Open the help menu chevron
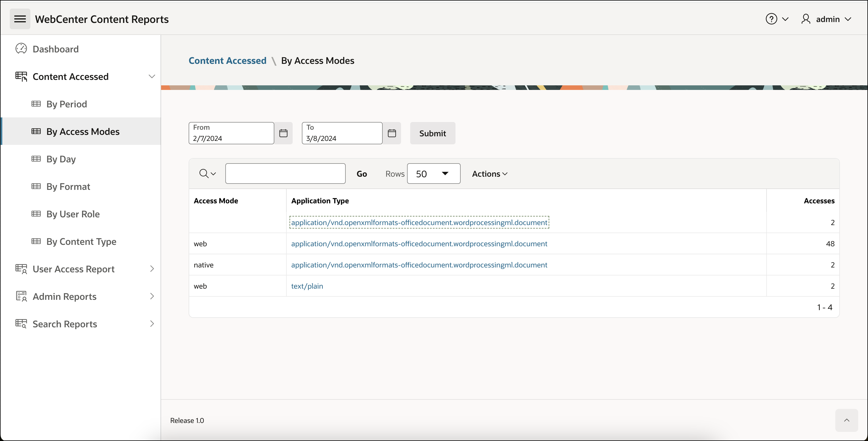Screen dimensions: 868x441 (785, 19)
